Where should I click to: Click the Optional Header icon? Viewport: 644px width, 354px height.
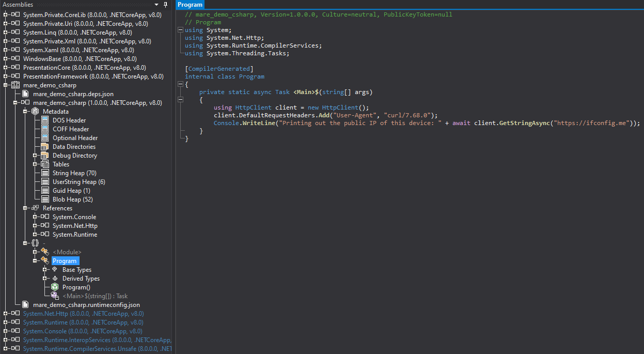(45, 138)
